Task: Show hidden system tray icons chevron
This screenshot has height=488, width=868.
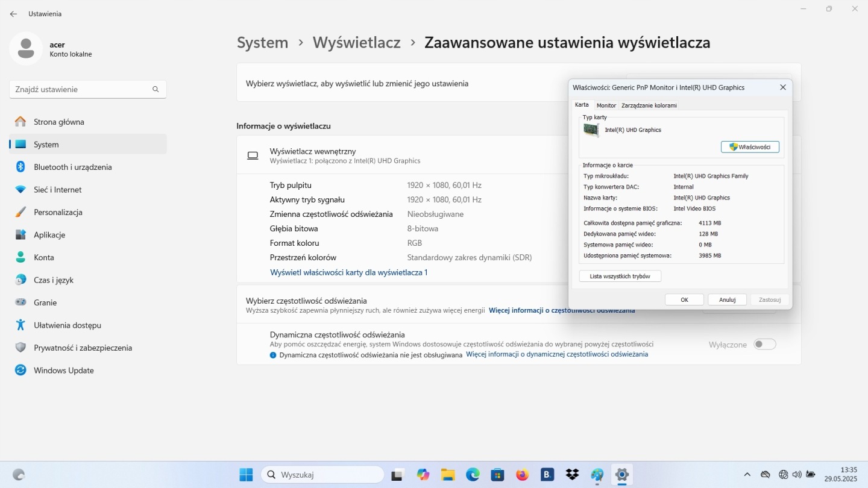Action: click(x=747, y=475)
